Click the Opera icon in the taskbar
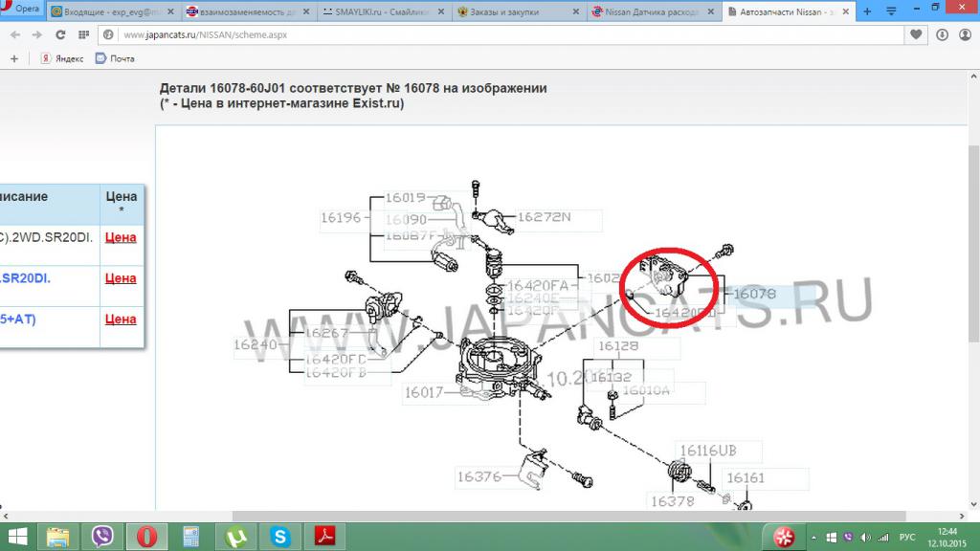Image resolution: width=980 pixels, height=551 pixels. 146,537
